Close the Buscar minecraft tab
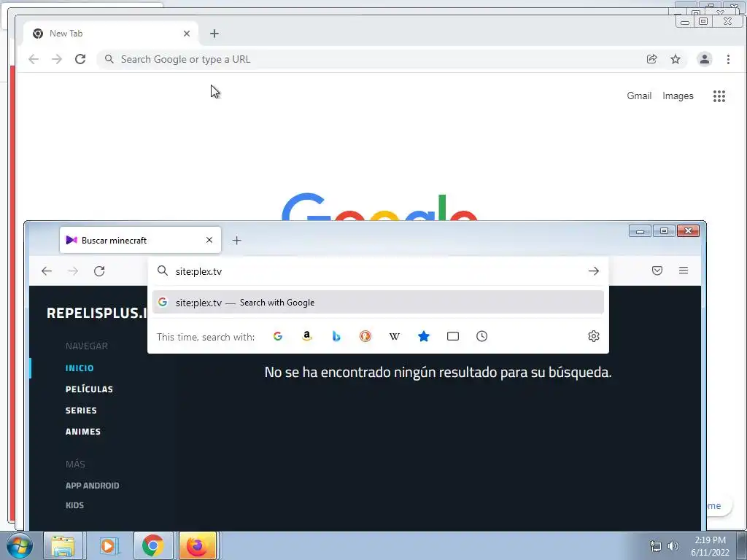The height and width of the screenshot is (560, 747). pos(209,240)
